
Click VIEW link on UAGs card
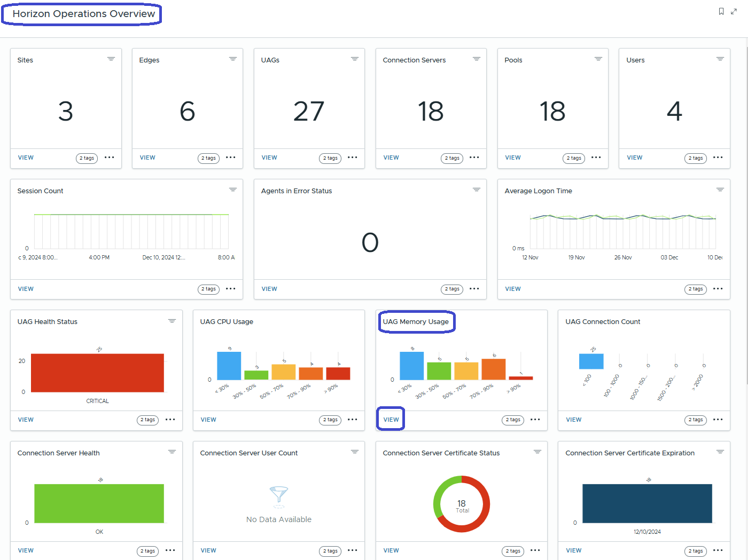tap(269, 157)
